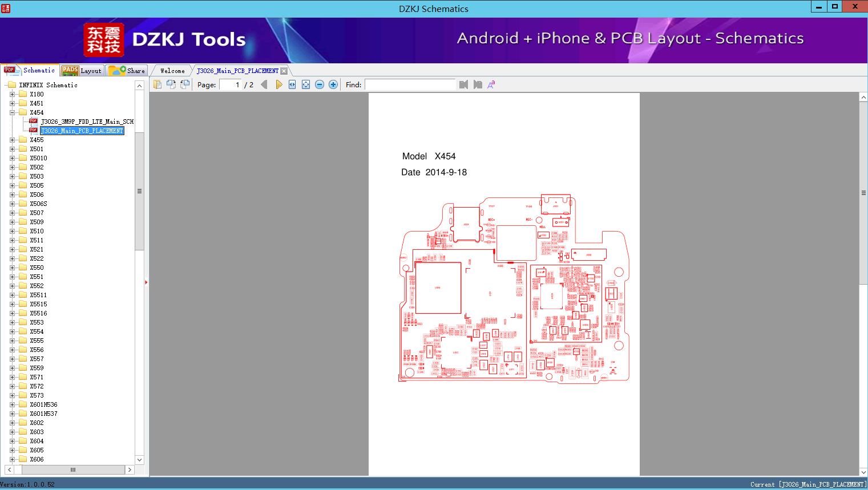Go to next page with yellow arrow
Viewport: 868px width, 490px height.
pos(278,84)
